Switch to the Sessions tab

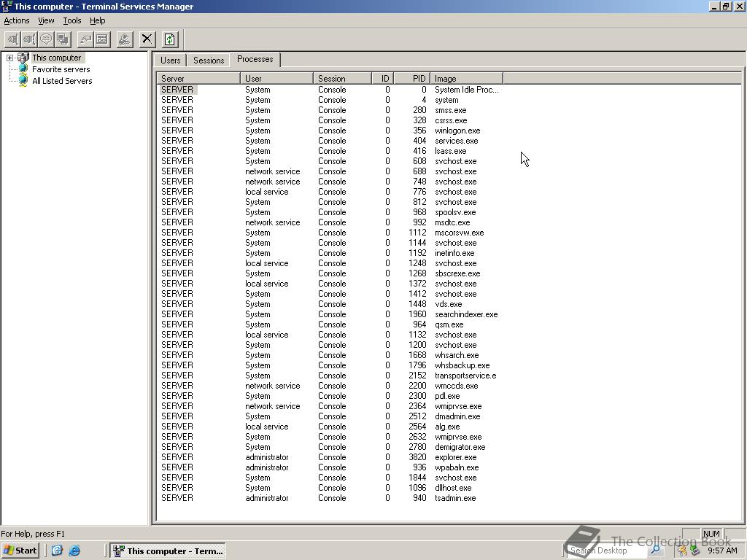209,61
